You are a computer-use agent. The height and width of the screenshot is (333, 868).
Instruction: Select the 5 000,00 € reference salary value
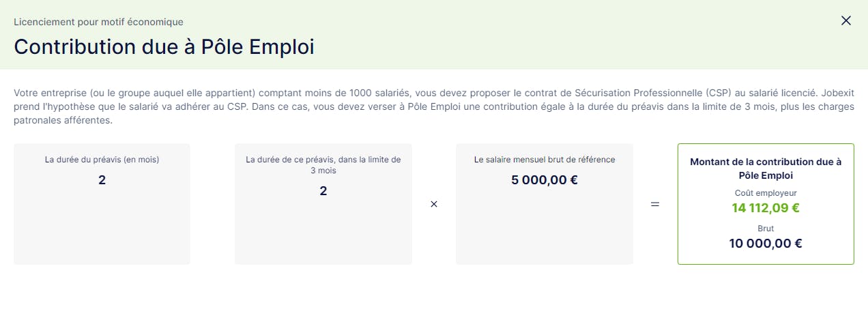tap(545, 180)
